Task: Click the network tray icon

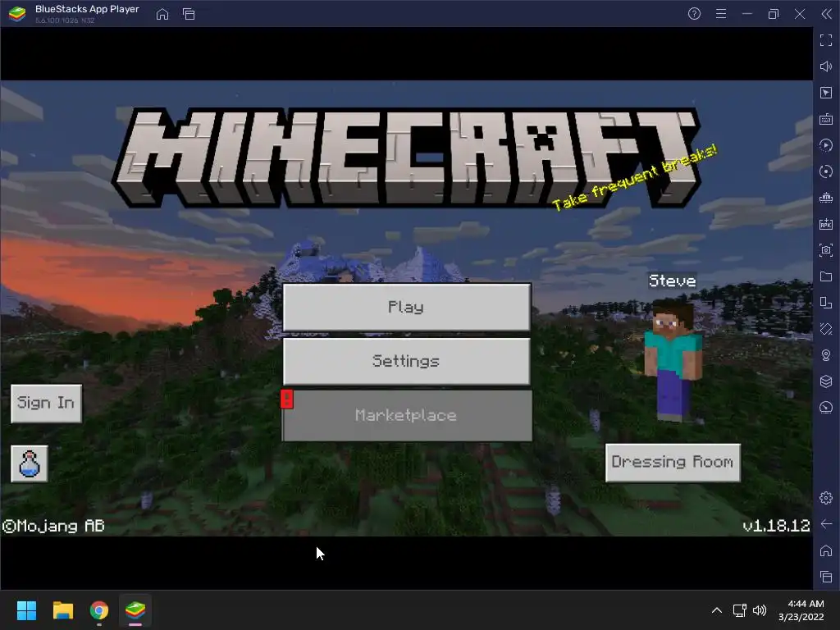Action: coord(740,610)
